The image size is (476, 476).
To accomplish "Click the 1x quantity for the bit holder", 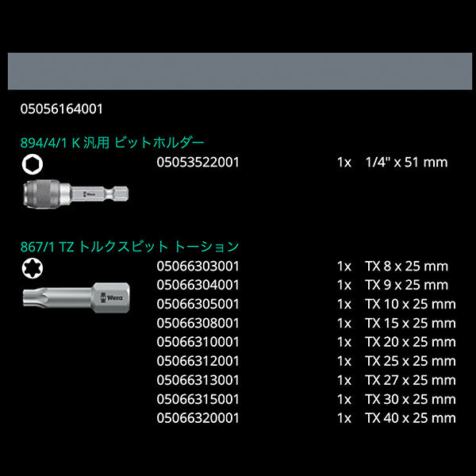I will [344, 163].
